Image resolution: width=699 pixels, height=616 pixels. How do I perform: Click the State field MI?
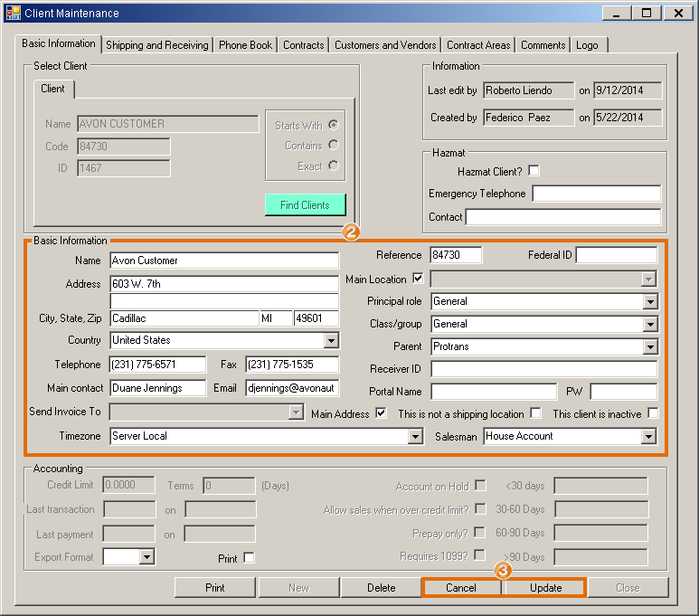pyautogui.click(x=276, y=318)
